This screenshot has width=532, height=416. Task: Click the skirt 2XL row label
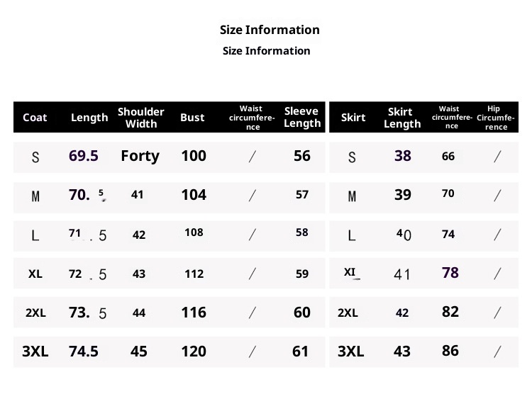[x=348, y=313]
